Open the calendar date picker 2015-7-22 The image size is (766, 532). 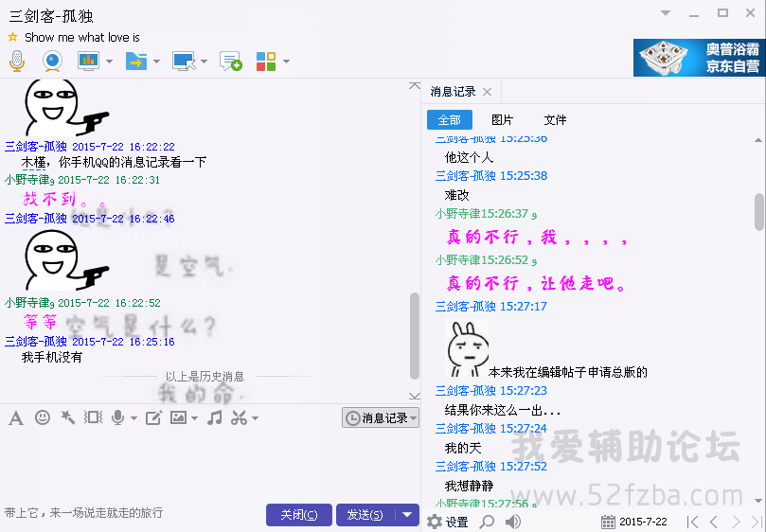pos(633,522)
